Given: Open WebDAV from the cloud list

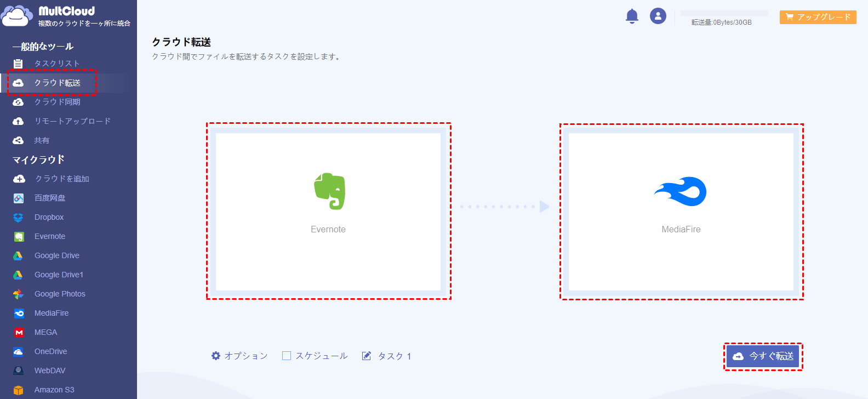Looking at the screenshot, I should click(50, 371).
